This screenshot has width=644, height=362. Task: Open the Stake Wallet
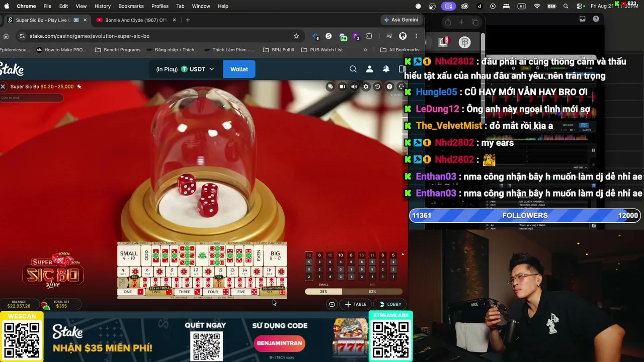click(239, 69)
